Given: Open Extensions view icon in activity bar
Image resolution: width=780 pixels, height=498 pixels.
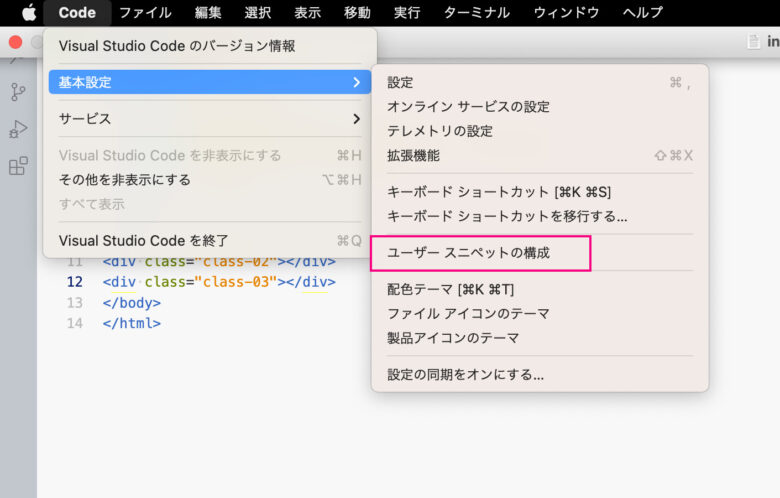Looking at the screenshot, I should pyautogui.click(x=18, y=166).
